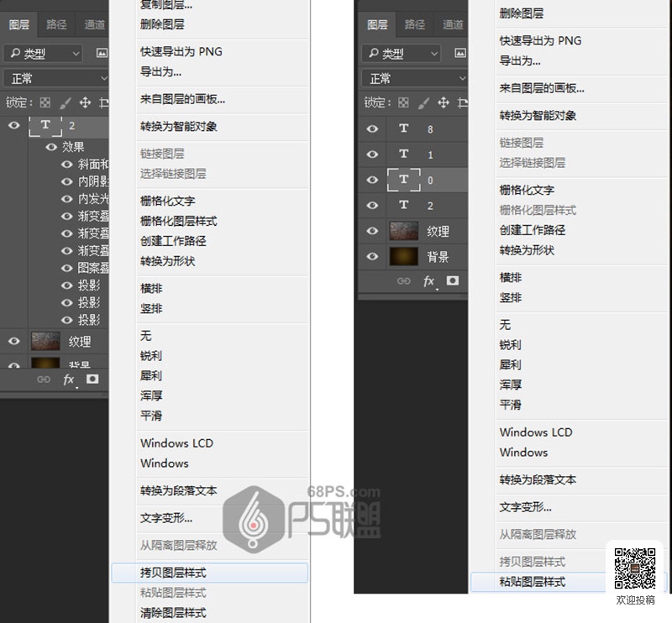Select text layer 2 thumbnail in left panel
Viewport: 672px width, 623px height.
pyautogui.click(x=45, y=126)
